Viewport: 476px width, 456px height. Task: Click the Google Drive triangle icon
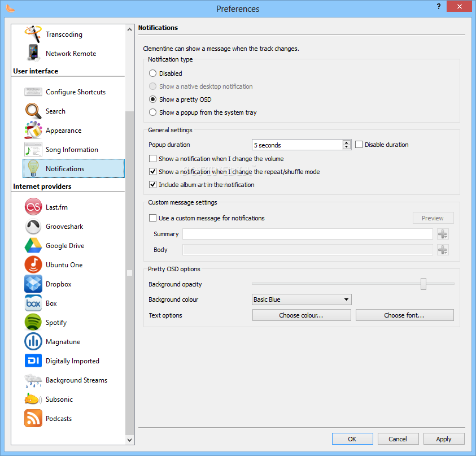pyautogui.click(x=33, y=245)
